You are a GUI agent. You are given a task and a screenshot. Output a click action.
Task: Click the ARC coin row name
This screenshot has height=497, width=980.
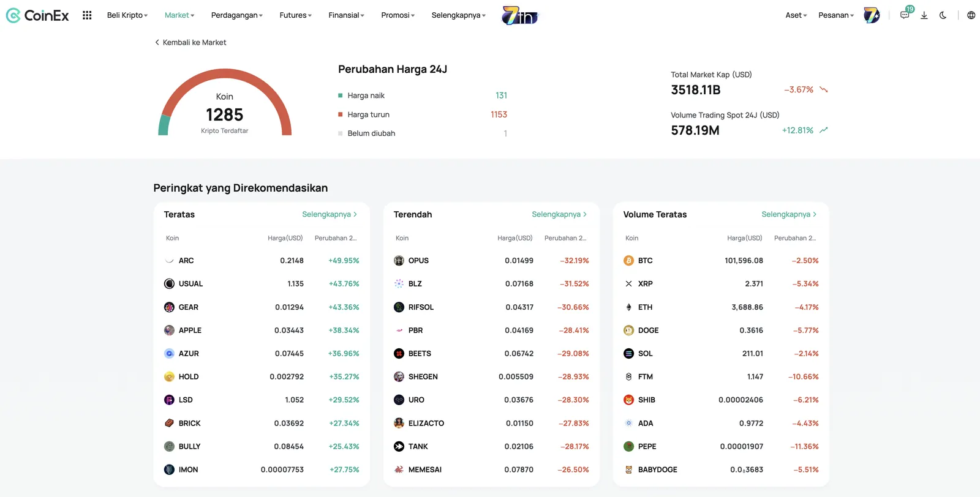186,261
